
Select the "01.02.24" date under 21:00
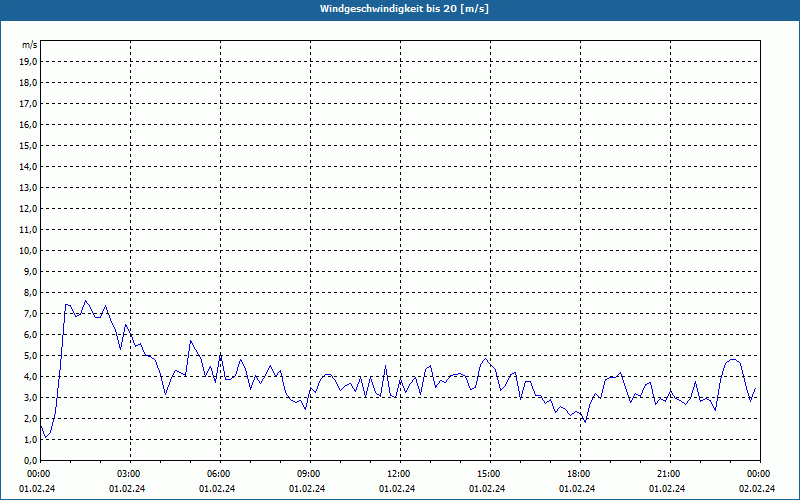(667, 489)
